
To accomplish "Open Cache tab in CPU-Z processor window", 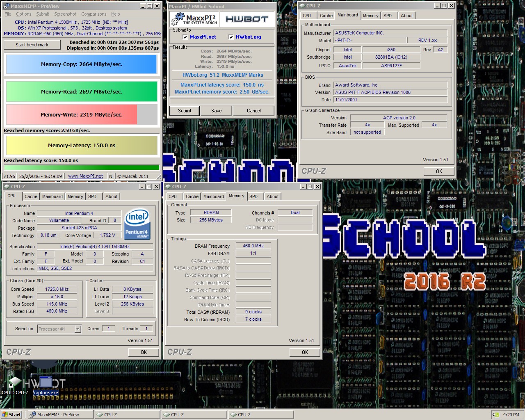I will point(31,196).
